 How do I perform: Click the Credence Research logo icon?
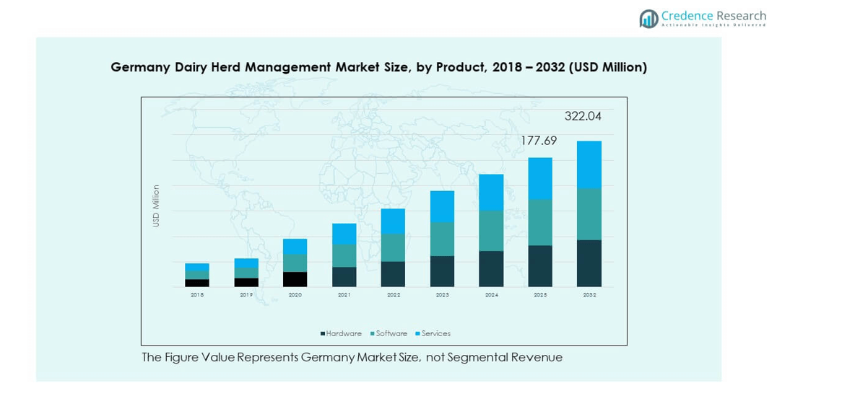point(648,19)
